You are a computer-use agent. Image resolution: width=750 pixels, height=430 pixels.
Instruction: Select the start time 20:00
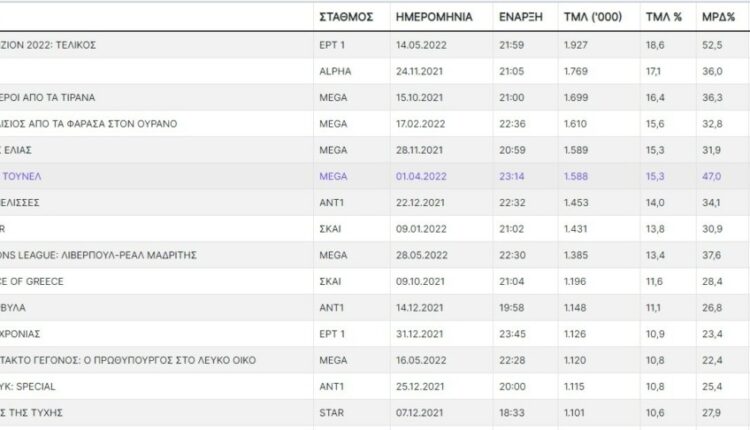[x=512, y=387]
